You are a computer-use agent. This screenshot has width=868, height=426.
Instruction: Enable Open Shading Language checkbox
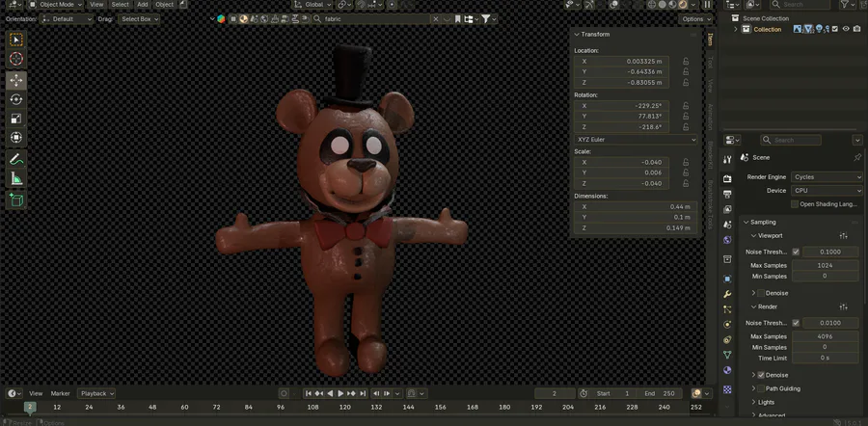point(795,204)
